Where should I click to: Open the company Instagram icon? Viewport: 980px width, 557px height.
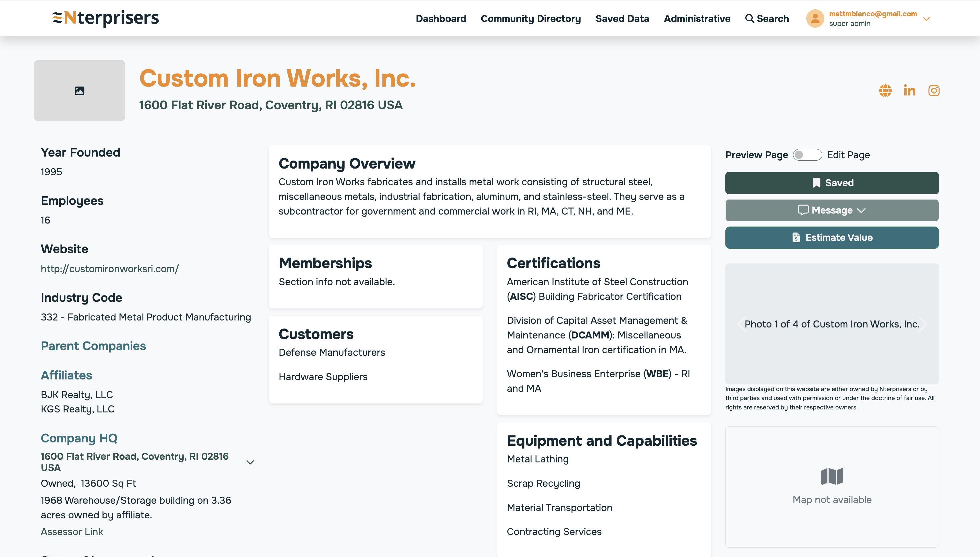934,91
